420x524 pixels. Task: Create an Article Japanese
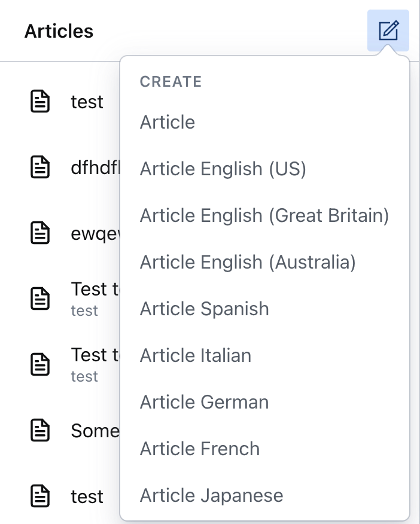tap(211, 495)
